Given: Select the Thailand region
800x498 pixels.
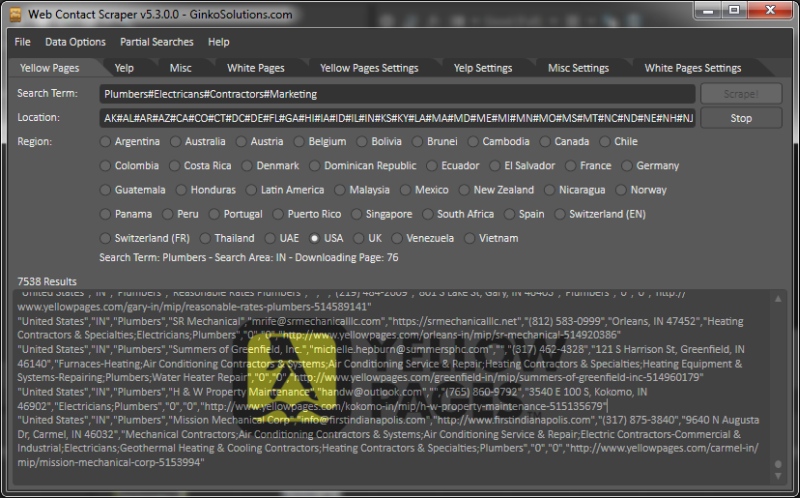Looking at the screenshot, I should click(227, 238).
